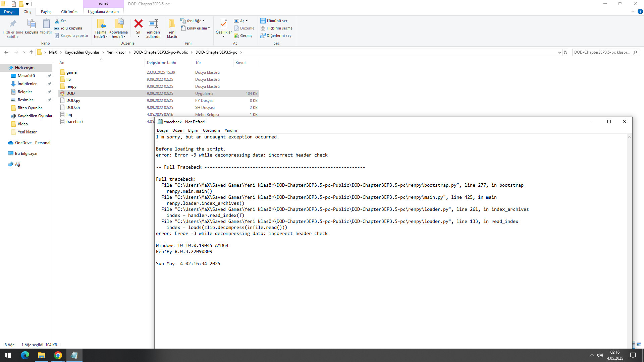Viewport: 644px width, 362px height.
Task: Click the Yeniden adlandır rename icon
Action: 153,24
